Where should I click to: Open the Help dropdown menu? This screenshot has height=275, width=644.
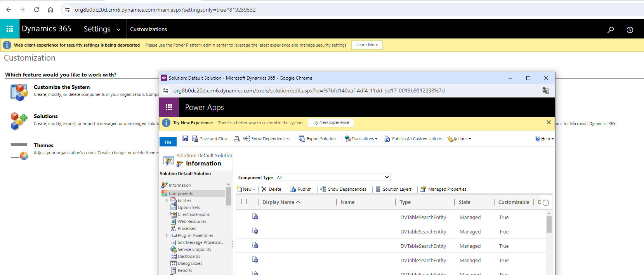[544, 139]
